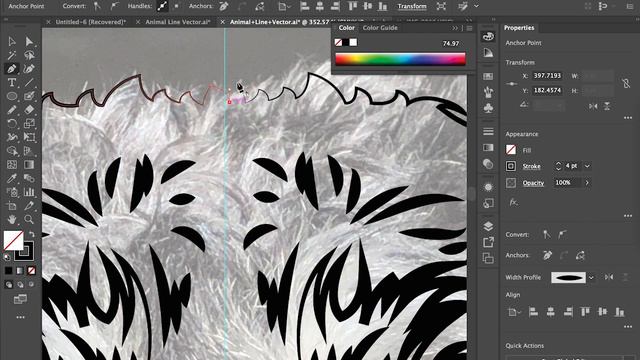Screen dimensions: 640x360
Task: Open the Properties panel tab
Action: pyautogui.click(x=519, y=28)
